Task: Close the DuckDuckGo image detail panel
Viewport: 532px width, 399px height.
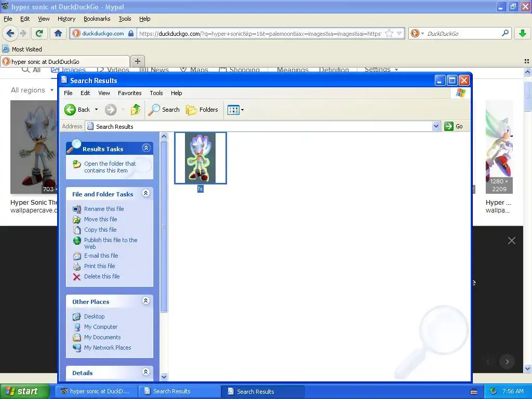Action: pos(511,241)
